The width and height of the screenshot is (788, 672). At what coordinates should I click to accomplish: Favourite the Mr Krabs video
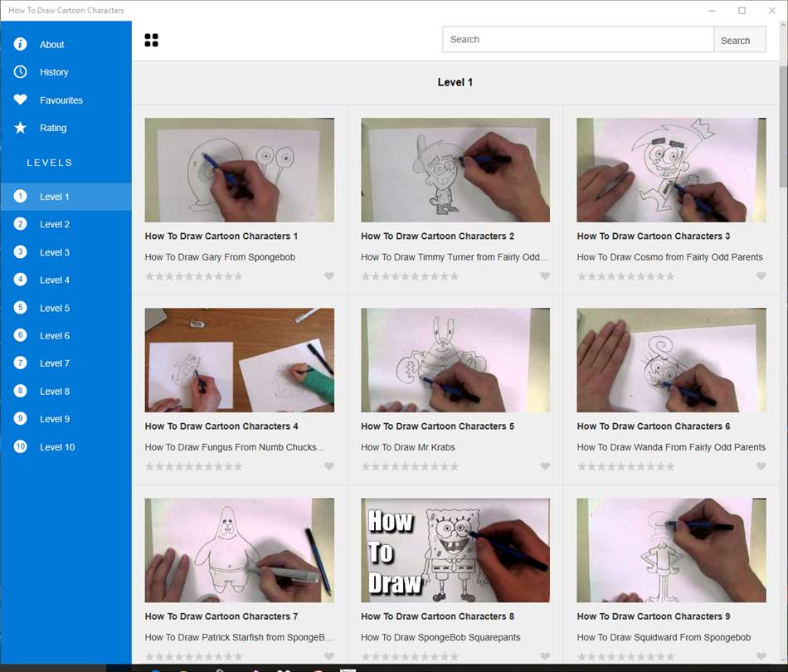[x=545, y=466]
